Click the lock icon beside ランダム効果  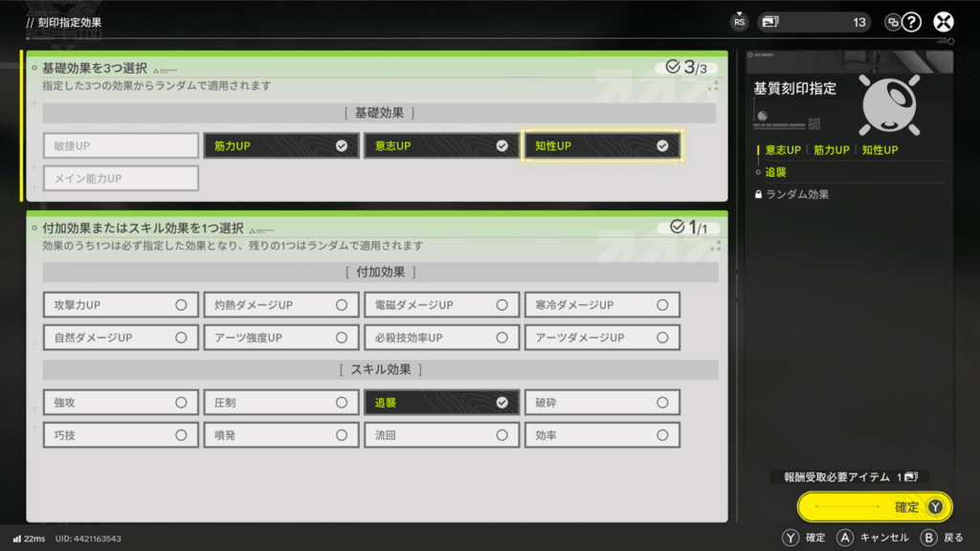pyautogui.click(x=759, y=194)
